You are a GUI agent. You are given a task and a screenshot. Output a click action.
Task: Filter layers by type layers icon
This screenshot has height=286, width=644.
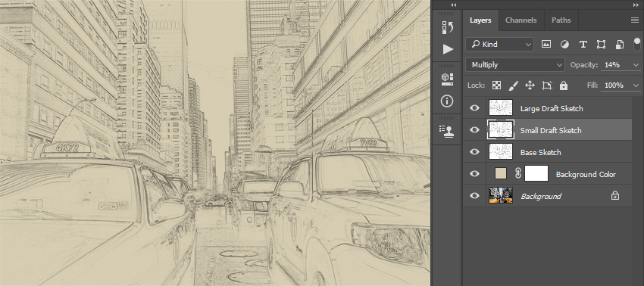pyautogui.click(x=583, y=45)
